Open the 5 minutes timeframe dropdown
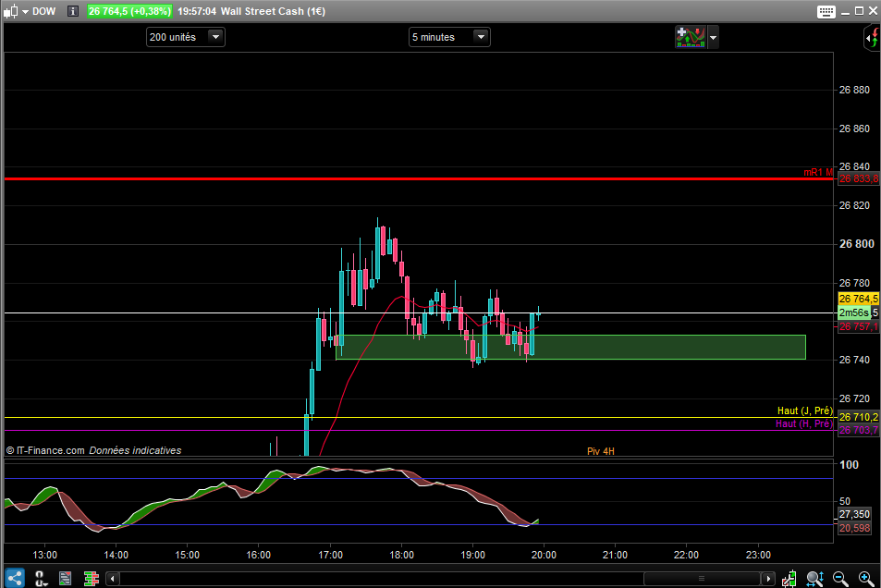881x588 pixels. point(449,37)
